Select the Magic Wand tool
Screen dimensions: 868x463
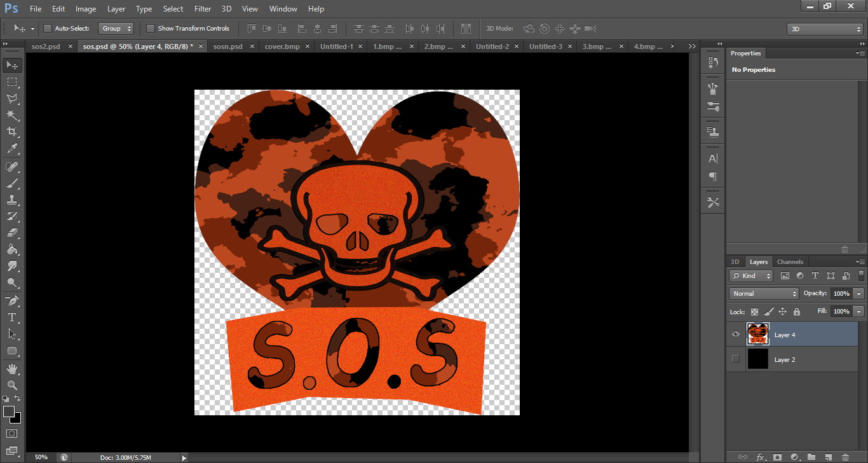[x=12, y=115]
